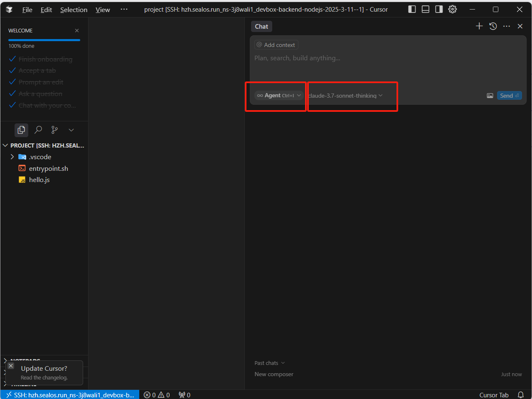Open chat history via the clock icon
The height and width of the screenshot is (399, 532).
point(493,26)
